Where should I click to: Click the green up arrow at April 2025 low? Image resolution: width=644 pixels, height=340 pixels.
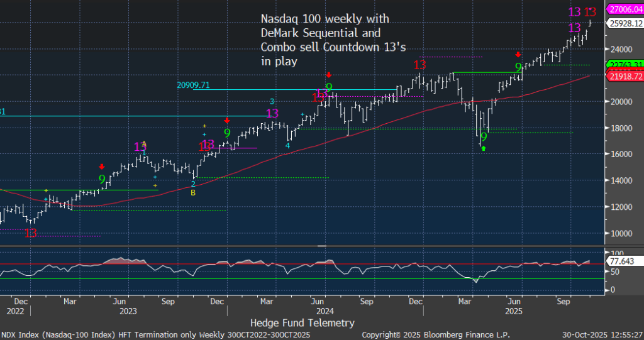(x=484, y=148)
